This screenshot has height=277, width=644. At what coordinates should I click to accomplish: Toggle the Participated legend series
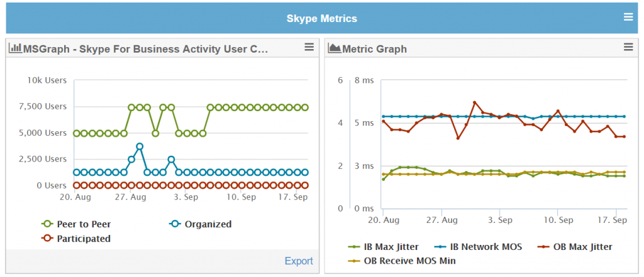(x=76, y=239)
